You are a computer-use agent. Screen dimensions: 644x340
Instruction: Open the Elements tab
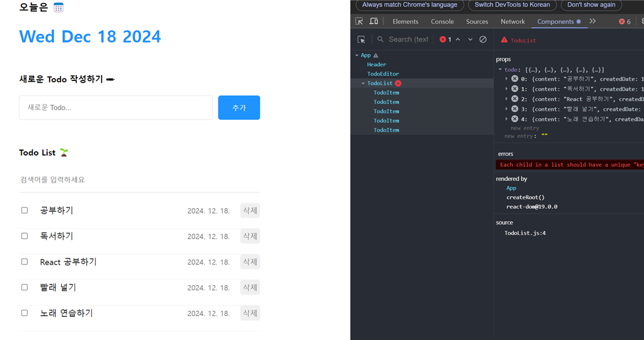406,22
